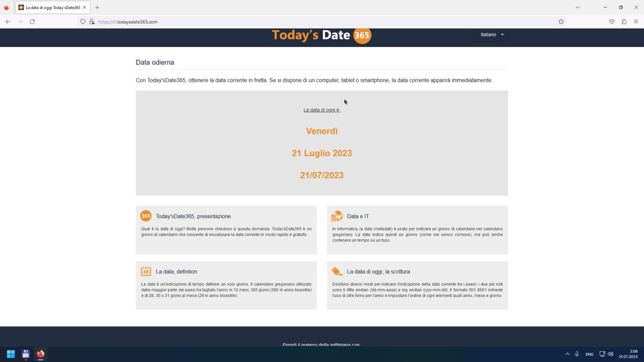Open the volume speaker tray icon
The height and width of the screenshot is (362, 644).
(610, 354)
